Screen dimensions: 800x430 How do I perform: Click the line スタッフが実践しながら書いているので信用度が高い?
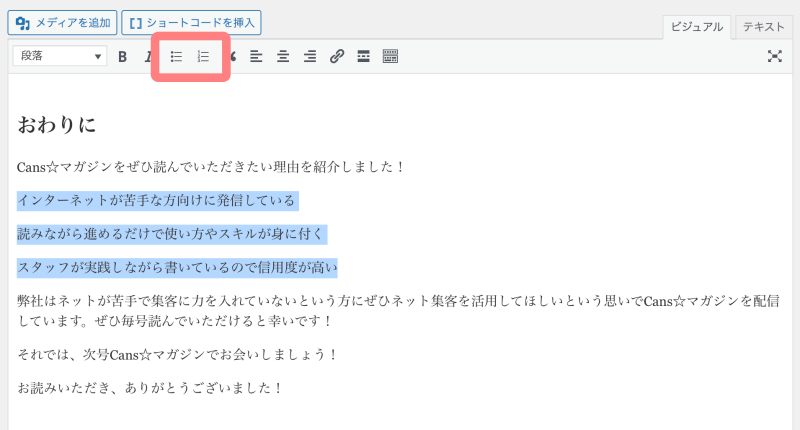[177, 267]
